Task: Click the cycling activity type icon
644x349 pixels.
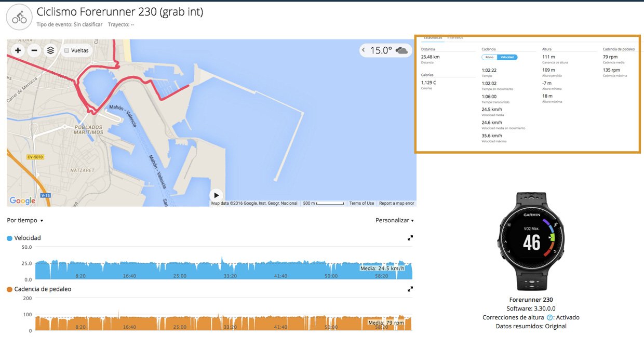Action: point(19,17)
